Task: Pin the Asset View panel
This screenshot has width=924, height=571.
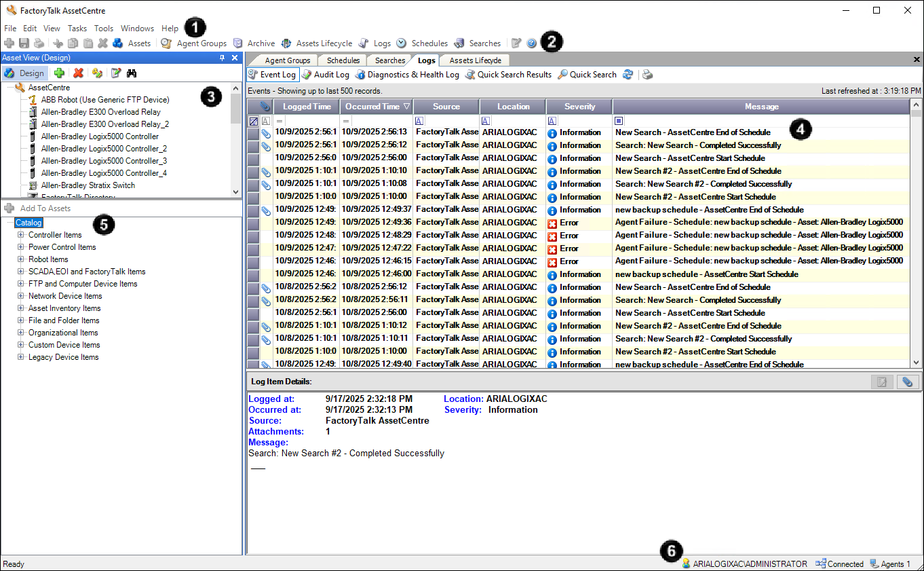Action: click(x=222, y=58)
